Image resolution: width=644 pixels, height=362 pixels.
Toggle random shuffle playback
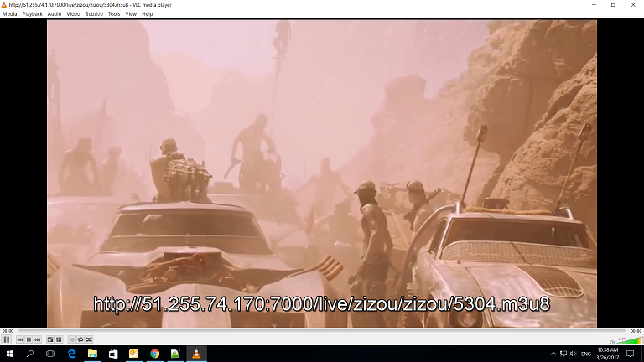[90, 339]
